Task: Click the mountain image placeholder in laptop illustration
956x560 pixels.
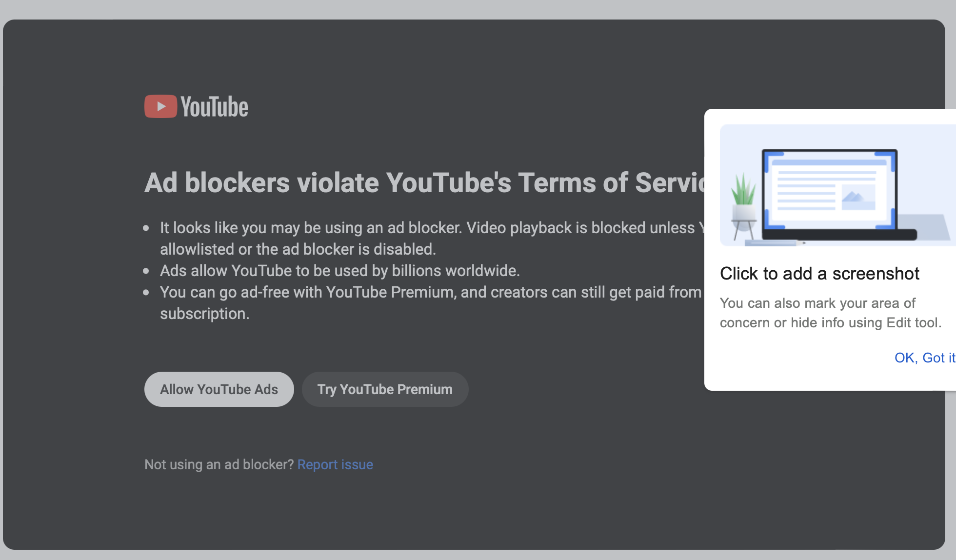Action: coord(858,197)
